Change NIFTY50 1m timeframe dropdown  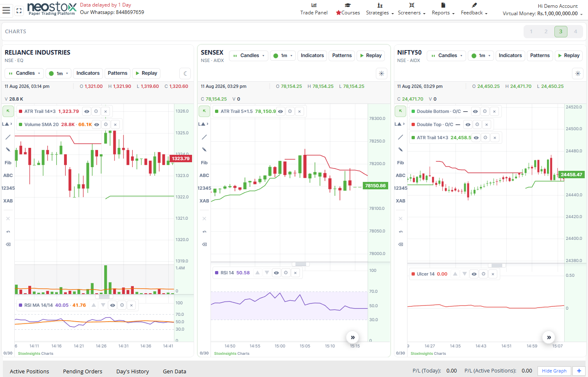481,55
